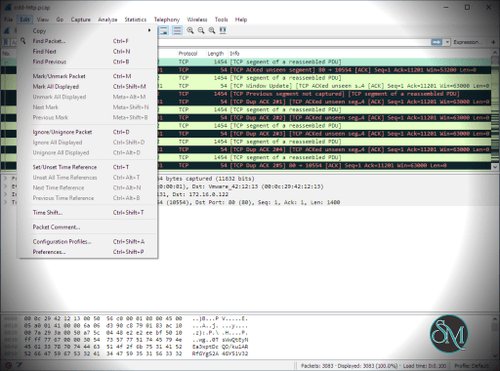The image size is (500, 371).
Task: Open Time Shift... dialog
Action: [x=87, y=212]
